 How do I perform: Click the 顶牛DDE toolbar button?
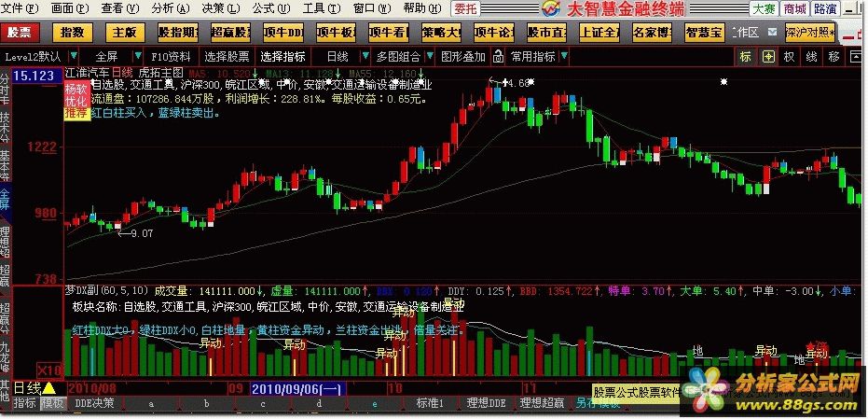pos(282,32)
